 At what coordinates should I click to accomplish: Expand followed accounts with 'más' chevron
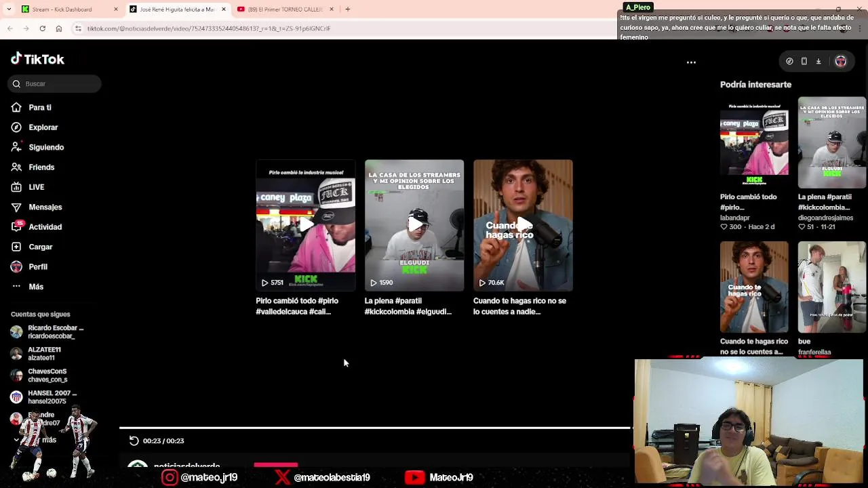coord(16,440)
